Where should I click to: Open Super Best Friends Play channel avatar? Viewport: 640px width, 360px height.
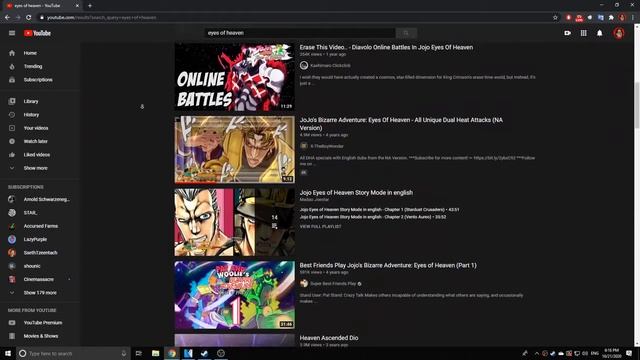click(x=304, y=283)
